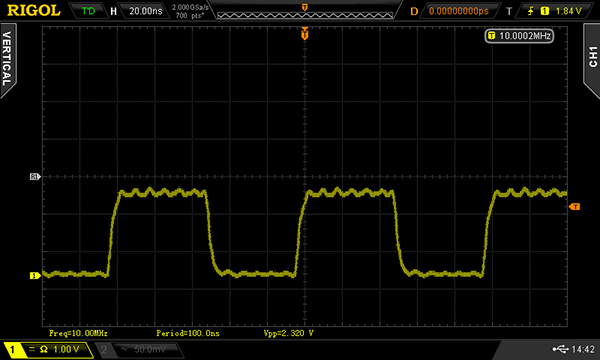600x360 pixels.
Task: Open the horizontal timebase 20.00ns setting
Action: point(145,11)
